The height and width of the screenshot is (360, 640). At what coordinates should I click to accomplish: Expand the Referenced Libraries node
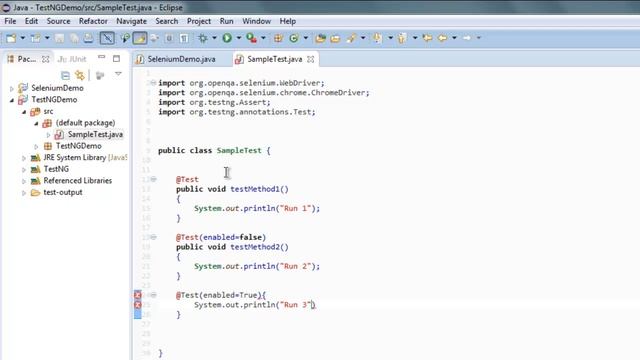tap(24, 181)
